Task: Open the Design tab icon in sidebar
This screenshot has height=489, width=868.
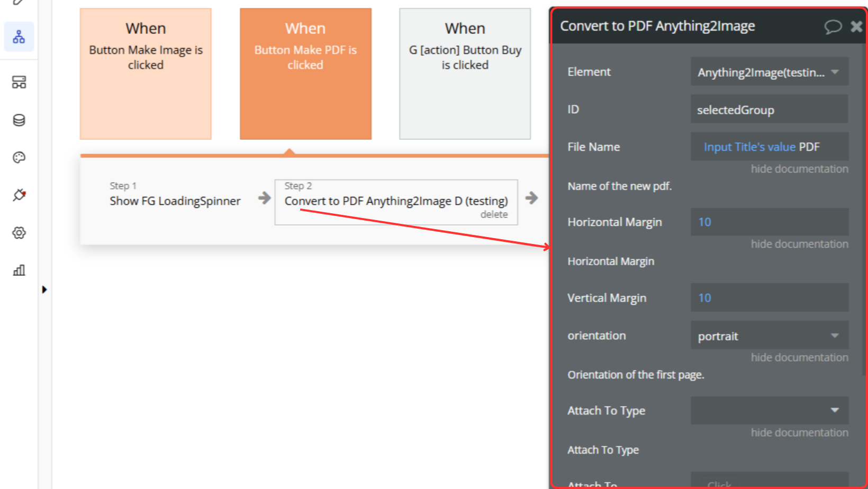Action: coord(19,82)
